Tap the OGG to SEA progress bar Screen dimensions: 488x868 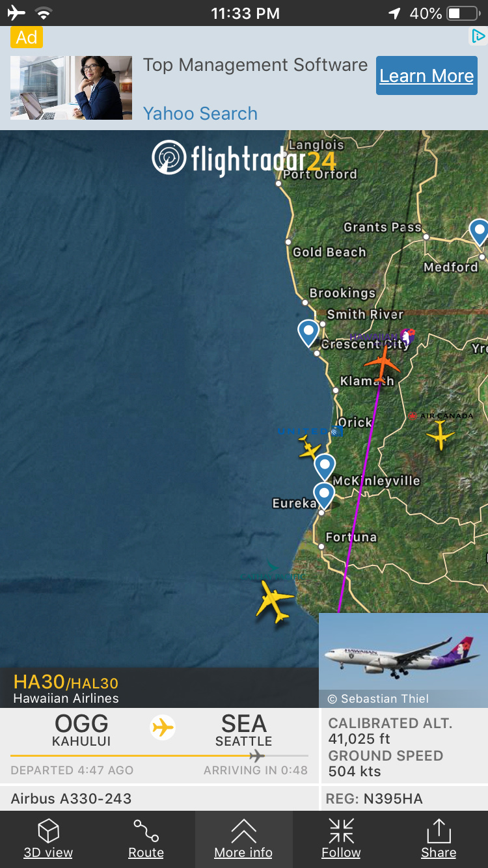pyautogui.click(x=159, y=756)
